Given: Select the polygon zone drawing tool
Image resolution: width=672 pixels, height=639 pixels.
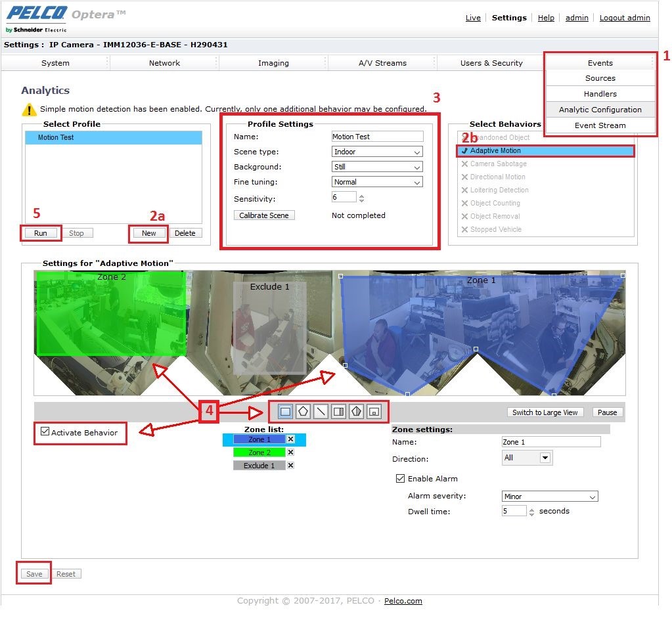Looking at the screenshot, I should pos(303,412).
